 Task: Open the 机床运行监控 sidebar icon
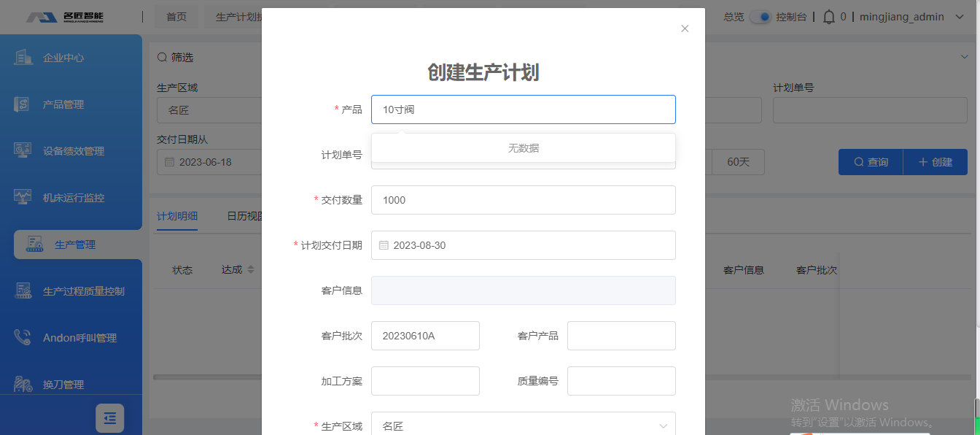[x=23, y=198]
